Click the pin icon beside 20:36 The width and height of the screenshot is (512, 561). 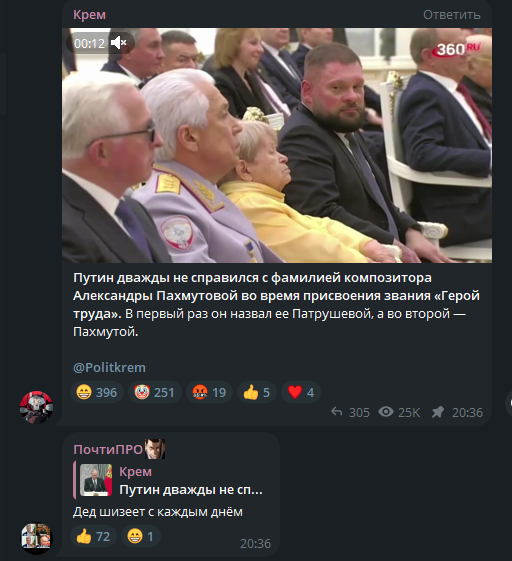(x=438, y=412)
